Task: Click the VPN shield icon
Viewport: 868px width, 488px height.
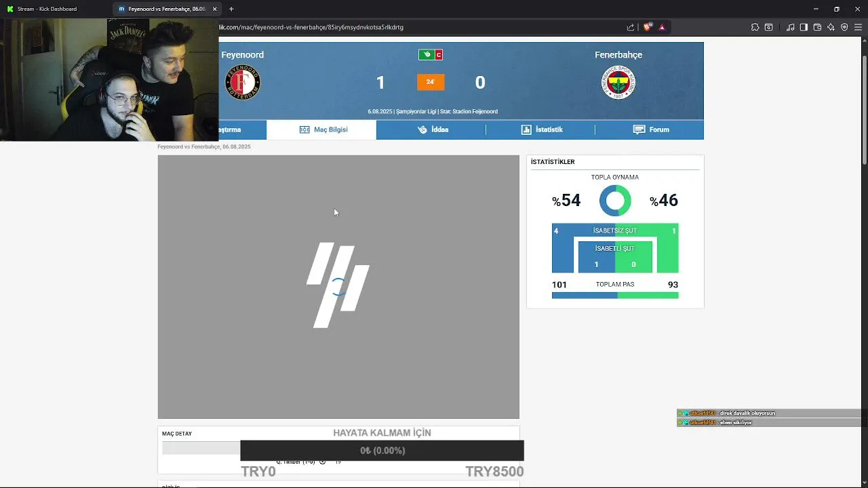Action: [844, 27]
